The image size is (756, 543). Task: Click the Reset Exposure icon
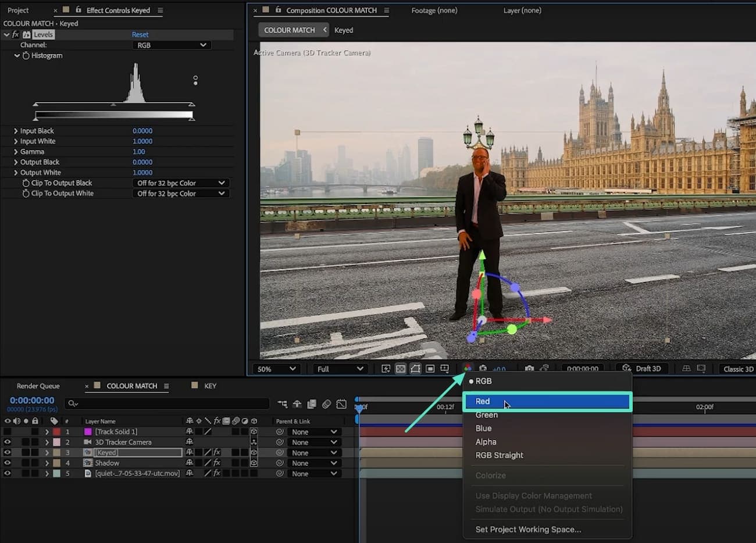click(x=483, y=369)
